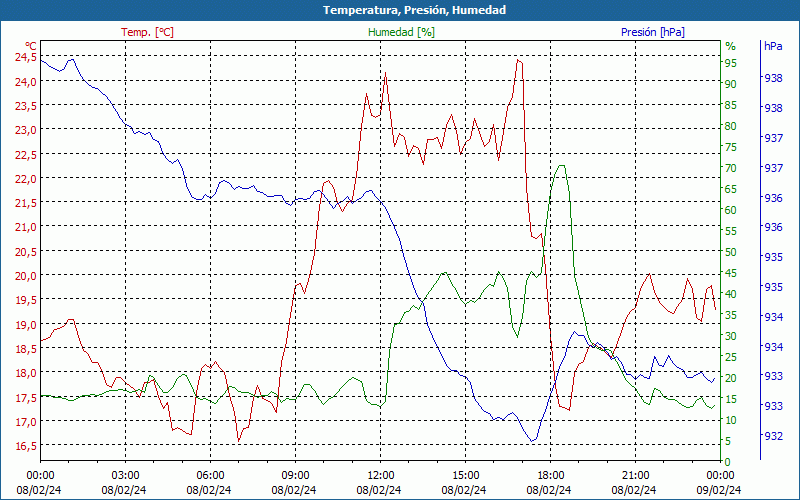Click the '21,5' temperature axis value
The image size is (800, 500).
(x=26, y=204)
